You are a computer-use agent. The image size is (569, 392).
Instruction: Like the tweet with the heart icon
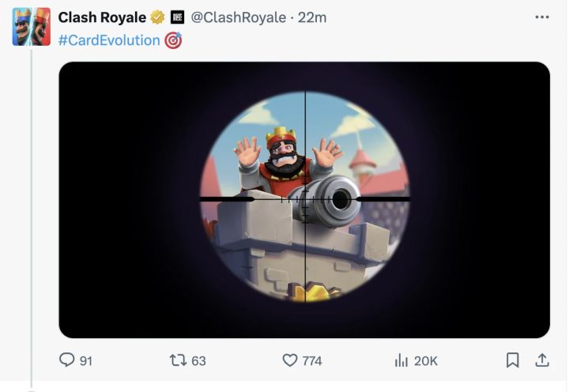pos(290,360)
